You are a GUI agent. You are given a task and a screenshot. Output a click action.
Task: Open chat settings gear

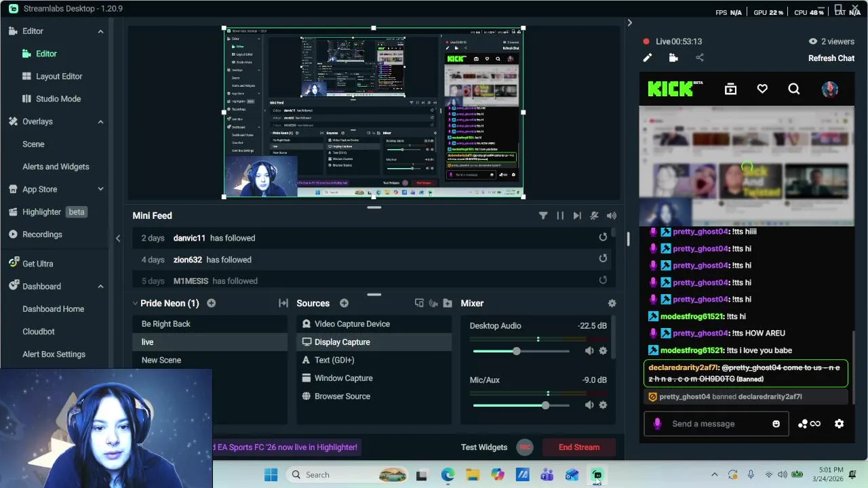[839, 424]
